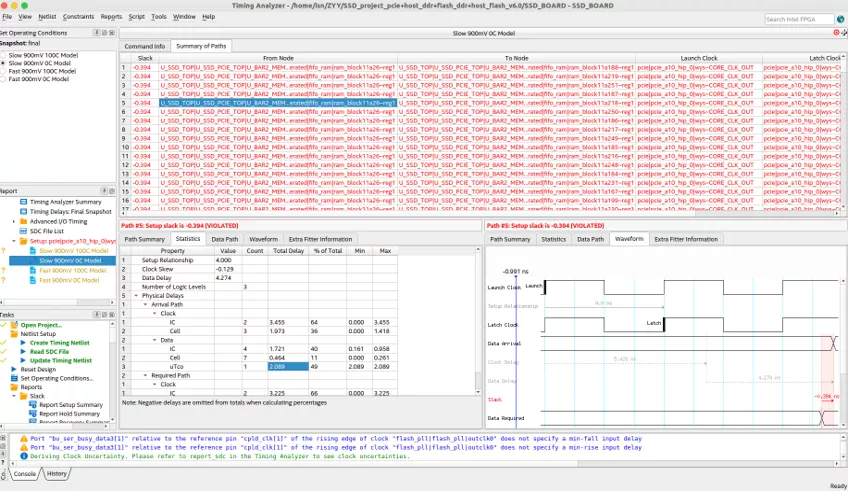848x491 pixels.
Task: Choose the Fast 900mV 100C Model radio option
Action: pos(4,72)
